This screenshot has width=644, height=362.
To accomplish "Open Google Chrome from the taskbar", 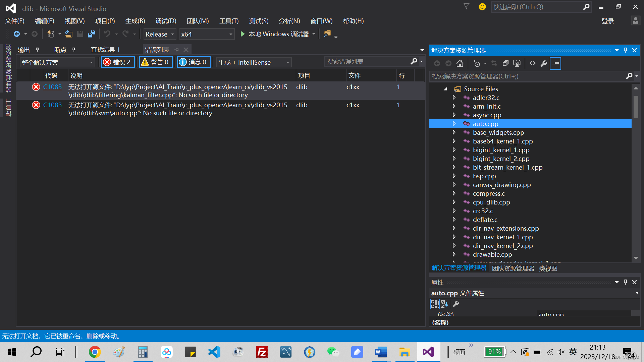I will (95, 352).
